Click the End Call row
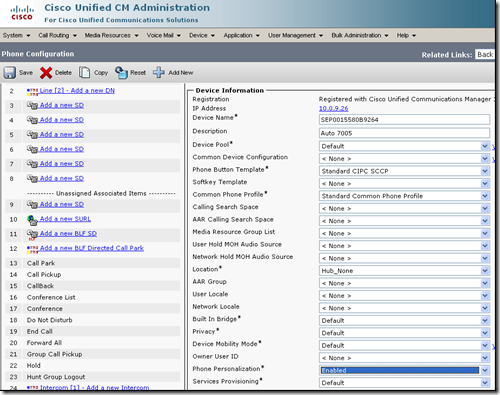The height and width of the screenshot is (395, 500). coord(93,331)
